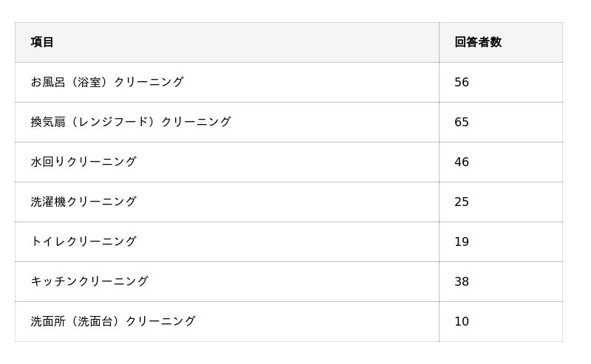Click the value 56 in 回答者数 column

click(x=462, y=83)
